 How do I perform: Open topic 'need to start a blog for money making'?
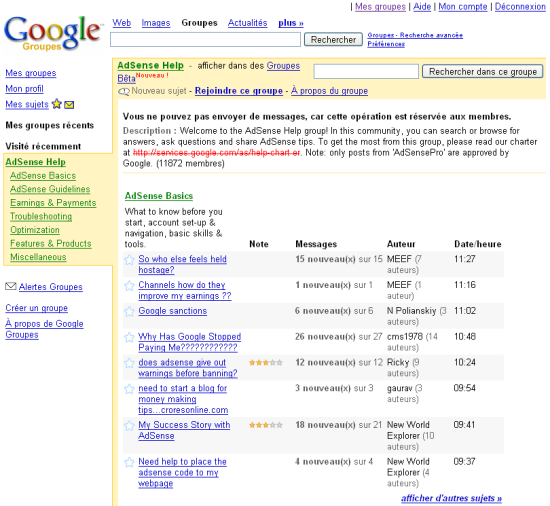tap(183, 399)
